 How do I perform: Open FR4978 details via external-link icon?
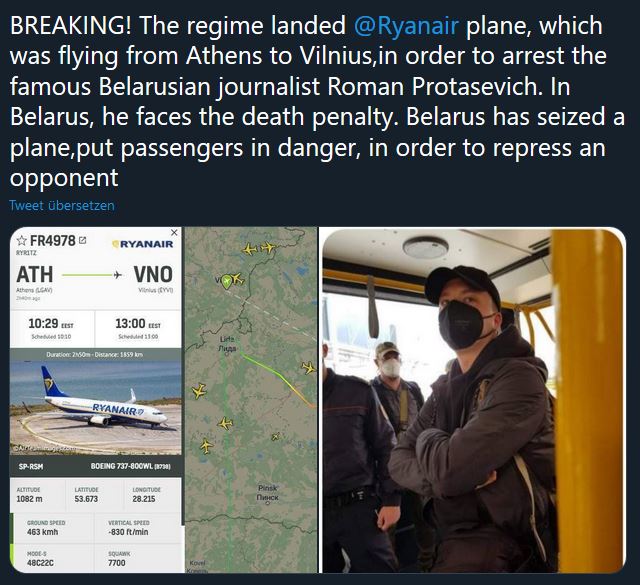click(82, 241)
